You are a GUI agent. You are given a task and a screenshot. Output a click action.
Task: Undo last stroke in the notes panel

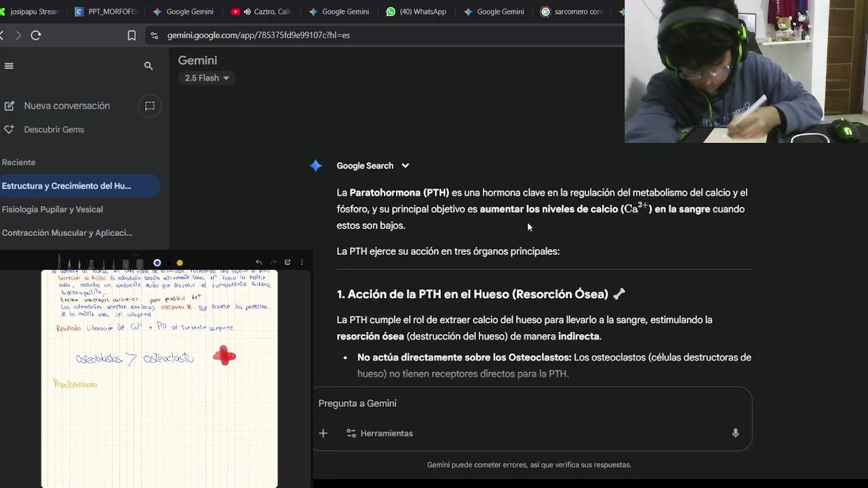[258, 262]
